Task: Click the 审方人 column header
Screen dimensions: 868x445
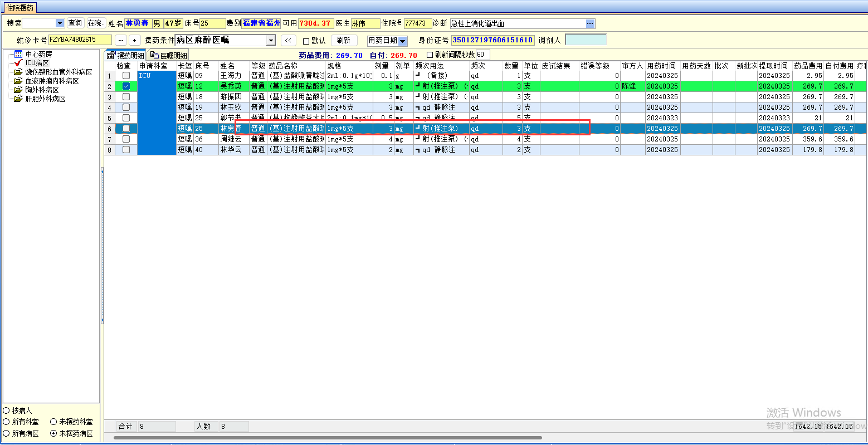Action: (633, 66)
